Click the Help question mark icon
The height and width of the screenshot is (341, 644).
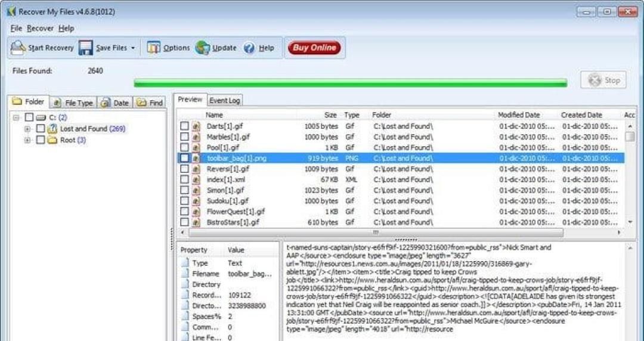coord(249,48)
